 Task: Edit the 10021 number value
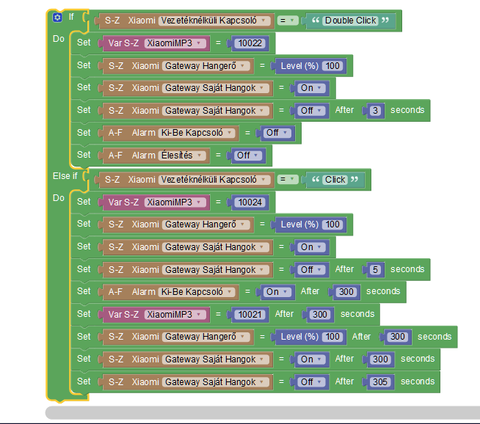tap(250, 315)
